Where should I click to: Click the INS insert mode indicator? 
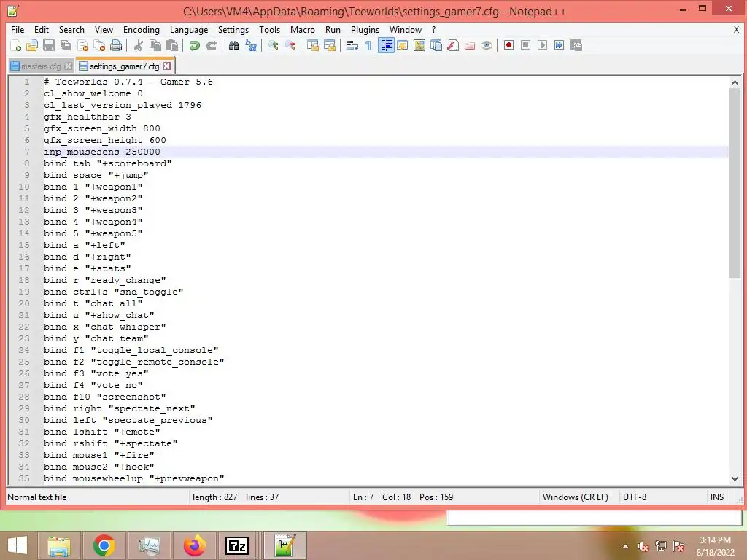click(717, 497)
